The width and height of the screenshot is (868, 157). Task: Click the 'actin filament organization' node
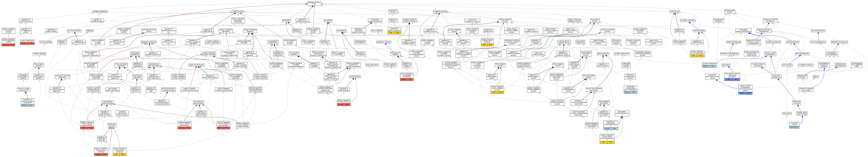[137, 77]
